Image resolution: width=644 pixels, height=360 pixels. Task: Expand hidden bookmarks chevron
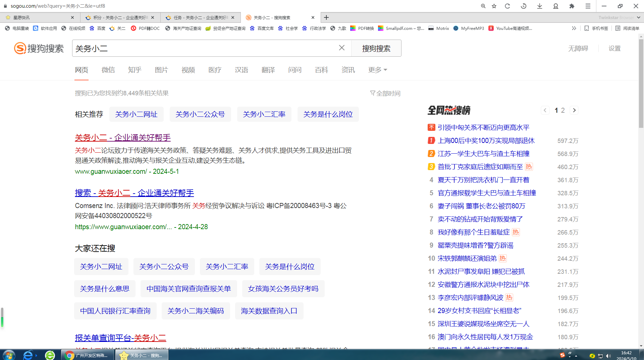574,29
